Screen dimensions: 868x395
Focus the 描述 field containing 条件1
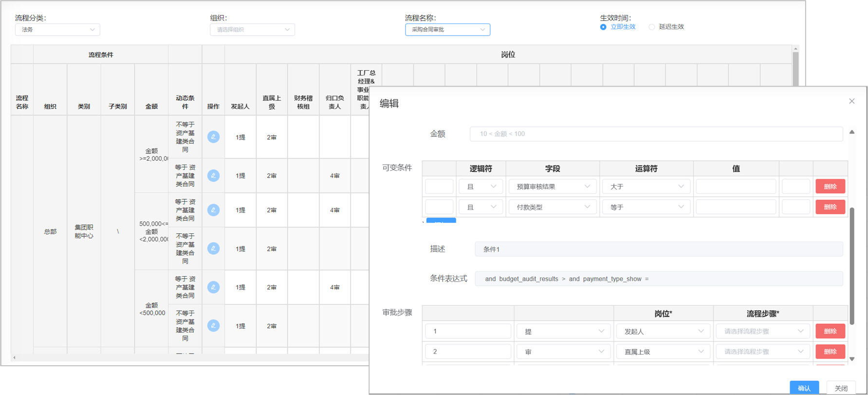click(x=659, y=249)
